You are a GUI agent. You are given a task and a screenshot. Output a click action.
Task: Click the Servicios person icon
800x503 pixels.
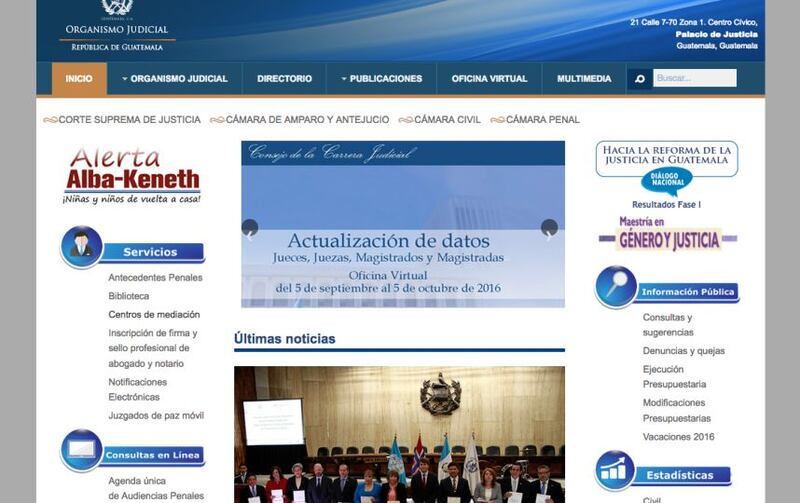(82, 246)
